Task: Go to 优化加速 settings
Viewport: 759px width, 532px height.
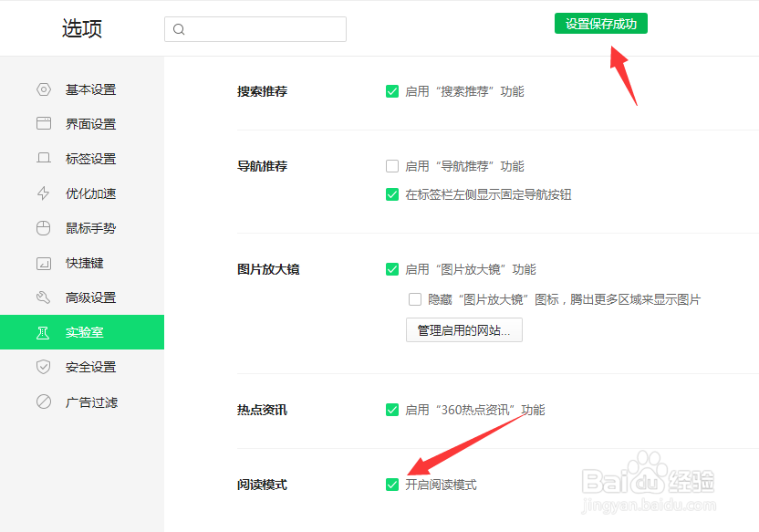Action: pyautogui.click(x=82, y=193)
